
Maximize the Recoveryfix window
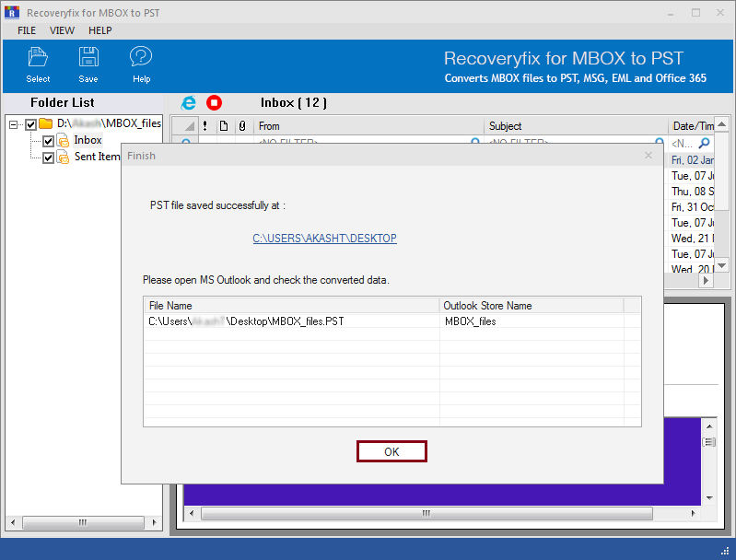tap(696, 13)
